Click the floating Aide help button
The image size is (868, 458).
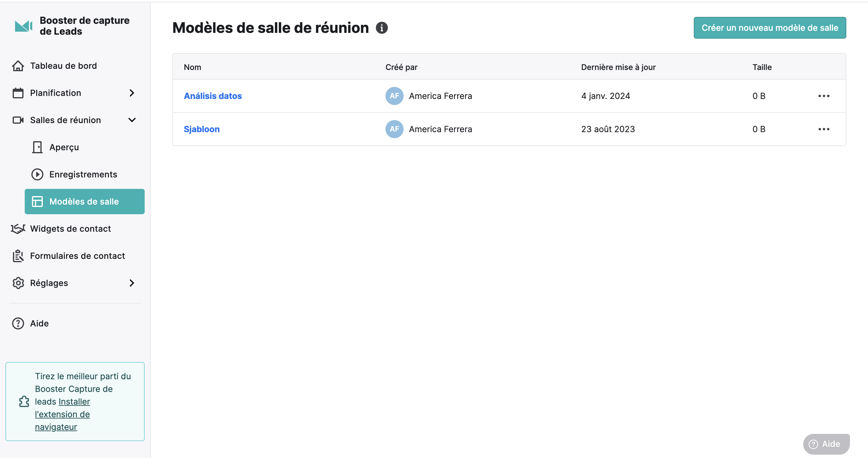pos(826,444)
